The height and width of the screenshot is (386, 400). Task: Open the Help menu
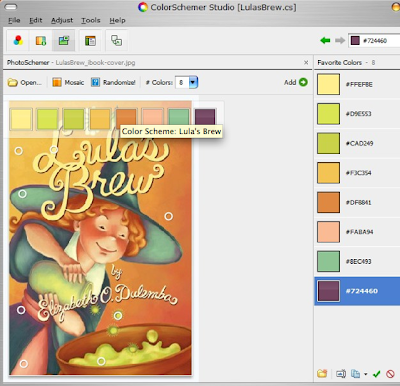117,20
